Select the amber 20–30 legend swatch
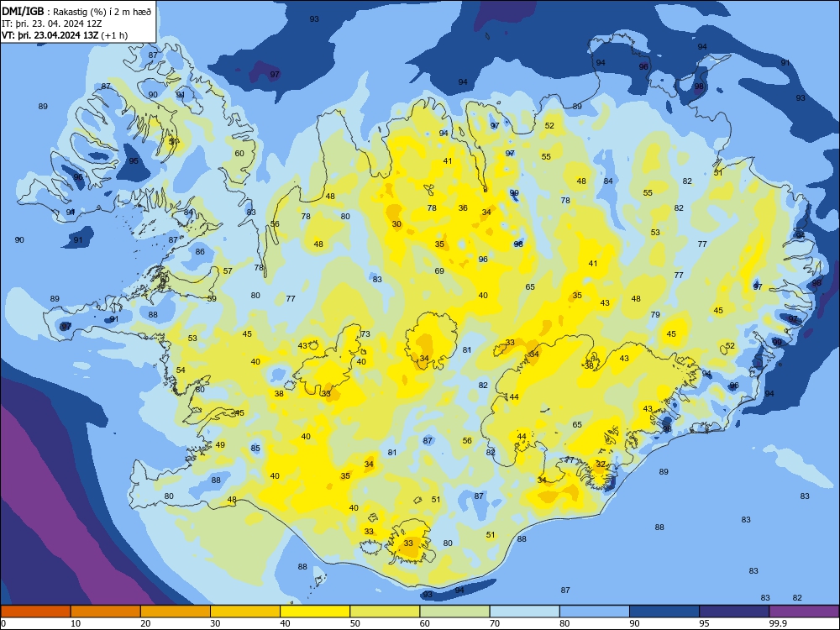 (176, 612)
